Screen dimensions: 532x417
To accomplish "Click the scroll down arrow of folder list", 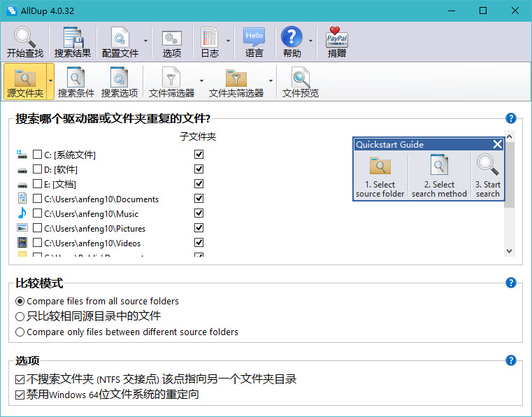I will click(509, 251).
